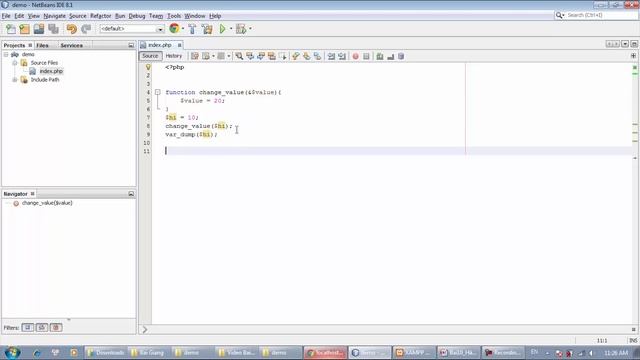Click the Find Previous Occurrence icon

click(x=250, y=56)
